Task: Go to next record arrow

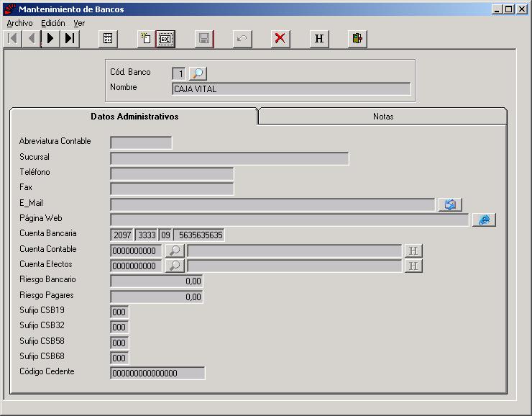Action: click(x=50, y=38)
